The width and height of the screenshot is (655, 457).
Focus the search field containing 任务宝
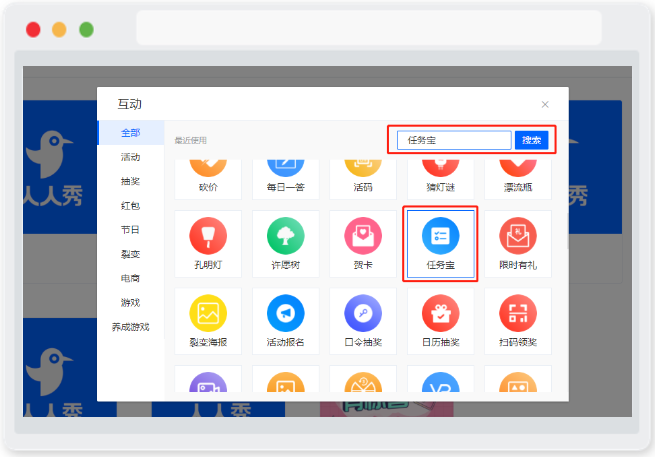454,140
